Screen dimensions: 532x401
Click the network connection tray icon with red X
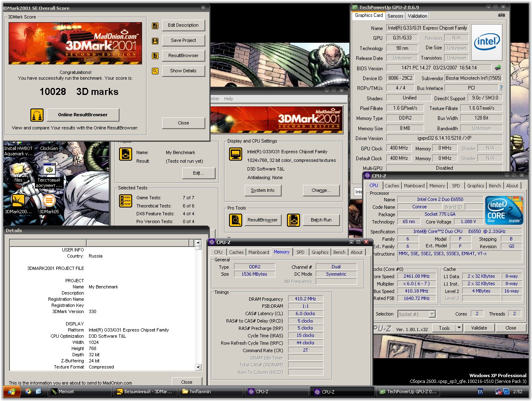498,392
